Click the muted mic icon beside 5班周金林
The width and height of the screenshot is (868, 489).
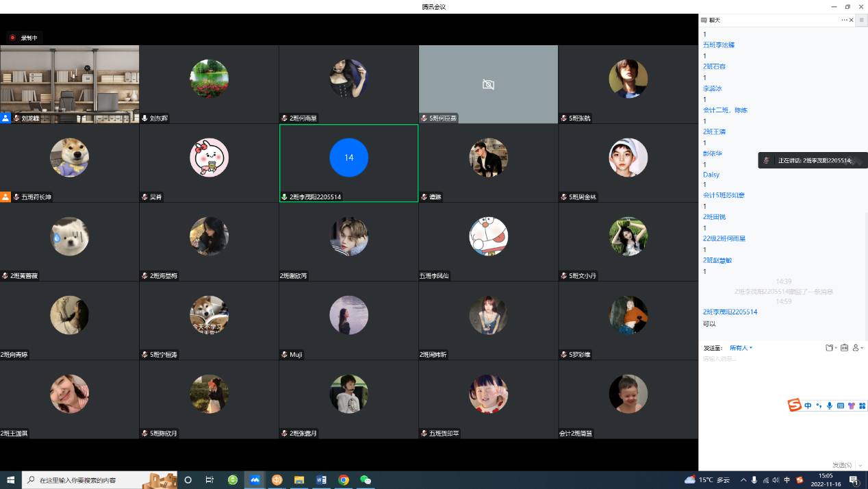coord(564,197)
